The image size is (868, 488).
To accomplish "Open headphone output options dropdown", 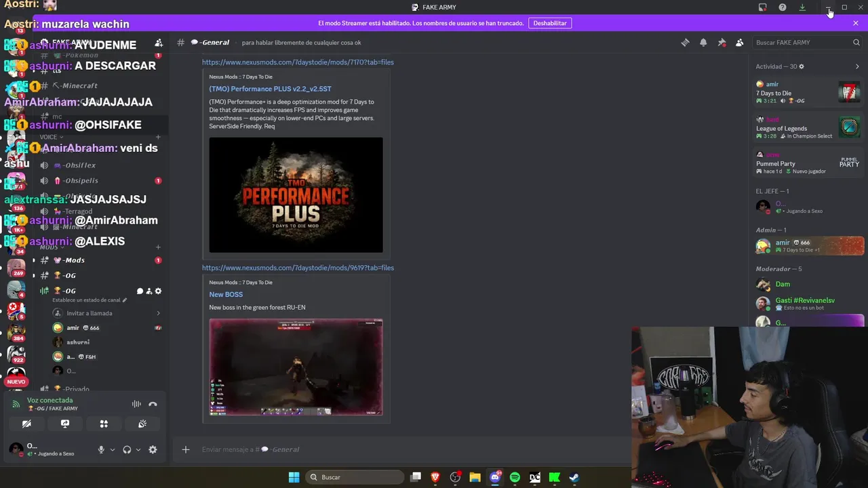I will [x=138, y=449].
